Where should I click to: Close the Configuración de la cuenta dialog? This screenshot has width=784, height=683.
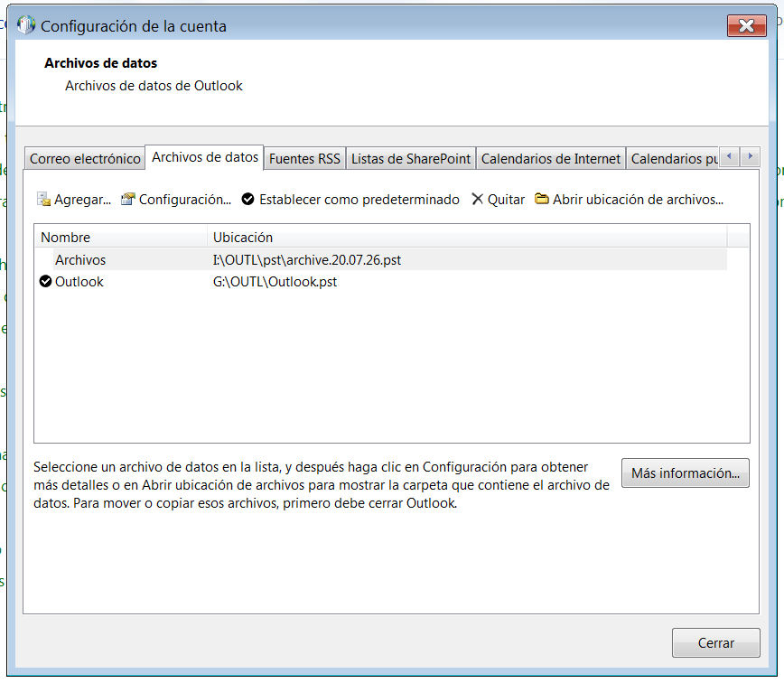coord(746,25)
